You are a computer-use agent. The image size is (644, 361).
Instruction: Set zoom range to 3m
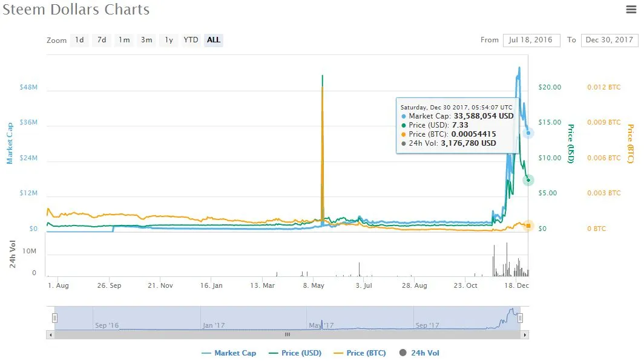coord(146,40)
